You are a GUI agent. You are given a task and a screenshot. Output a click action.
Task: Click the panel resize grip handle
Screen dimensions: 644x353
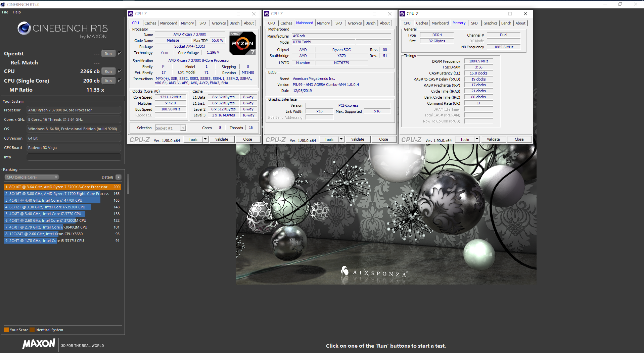point(128,184)
